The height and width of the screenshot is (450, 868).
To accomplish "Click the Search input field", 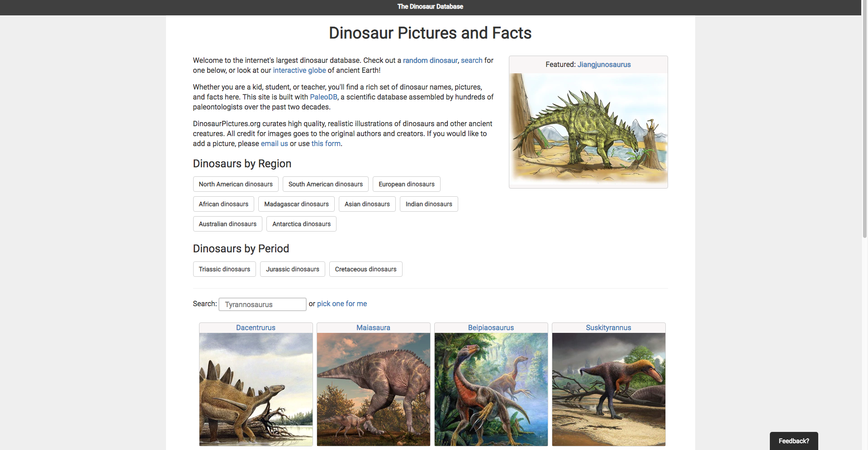I will point(262,304).
